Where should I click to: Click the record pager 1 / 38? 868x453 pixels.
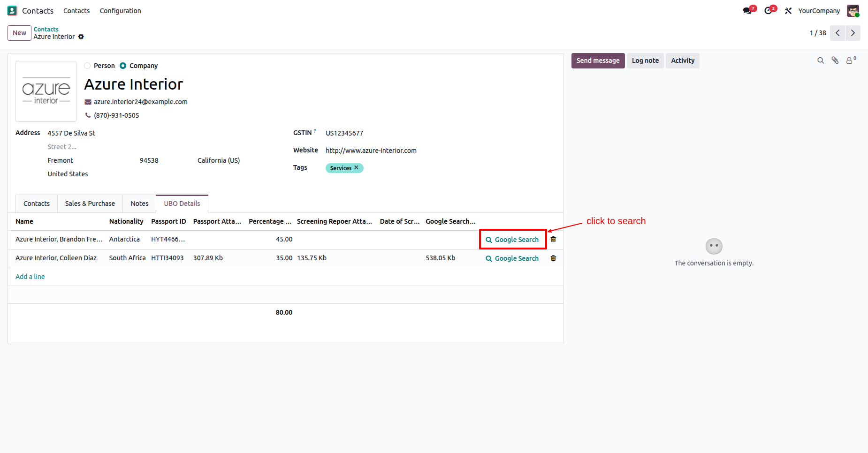click(x=818, y=33)
